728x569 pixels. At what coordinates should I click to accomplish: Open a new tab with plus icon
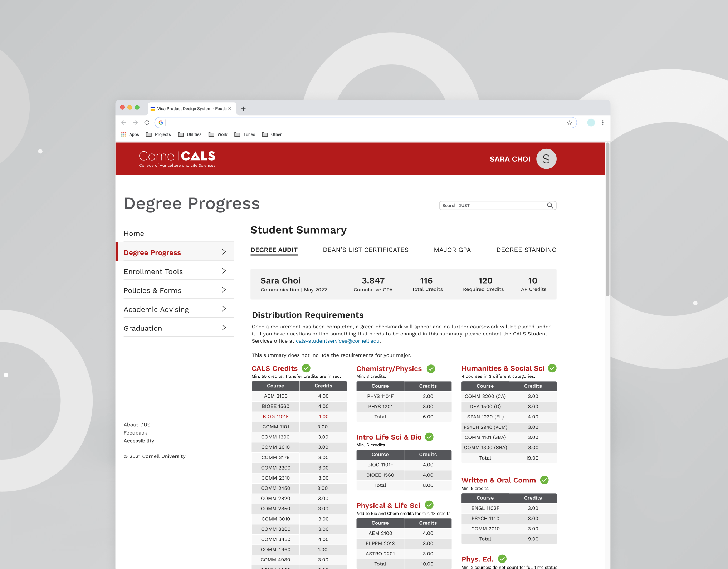point(243,109)
